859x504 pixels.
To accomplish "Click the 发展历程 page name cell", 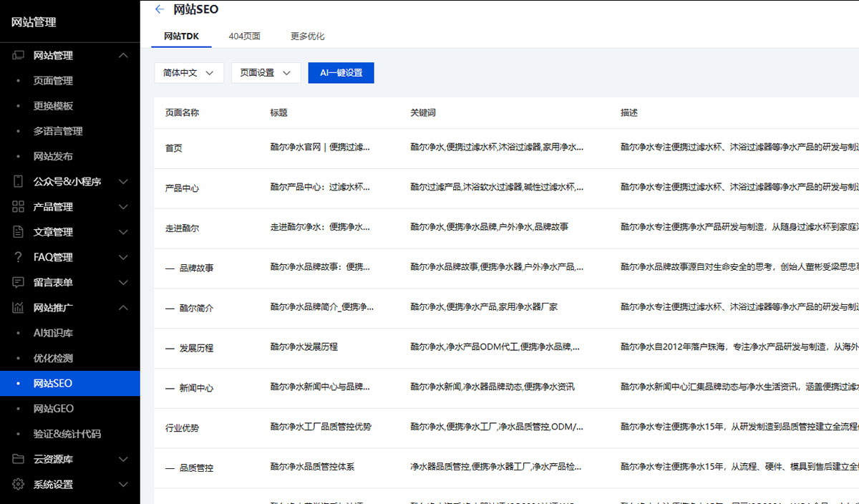I will (x=196, y=348).
